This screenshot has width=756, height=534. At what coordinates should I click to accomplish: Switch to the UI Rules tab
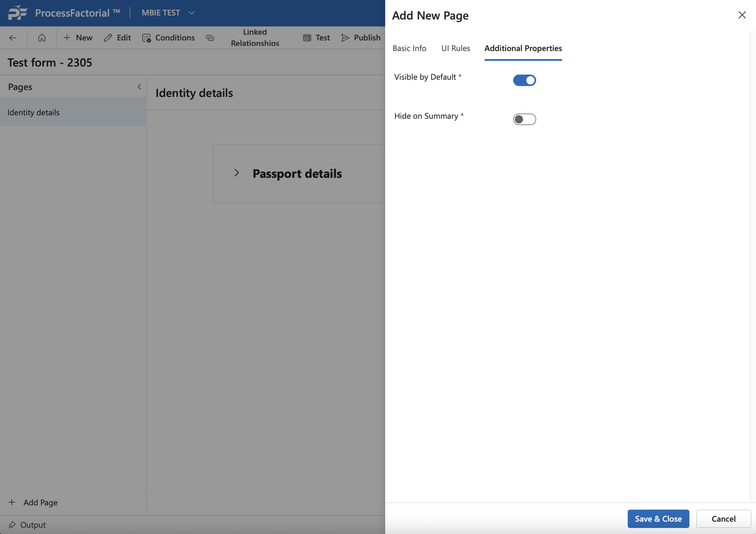pyautogui.click(x=455, y=48)
